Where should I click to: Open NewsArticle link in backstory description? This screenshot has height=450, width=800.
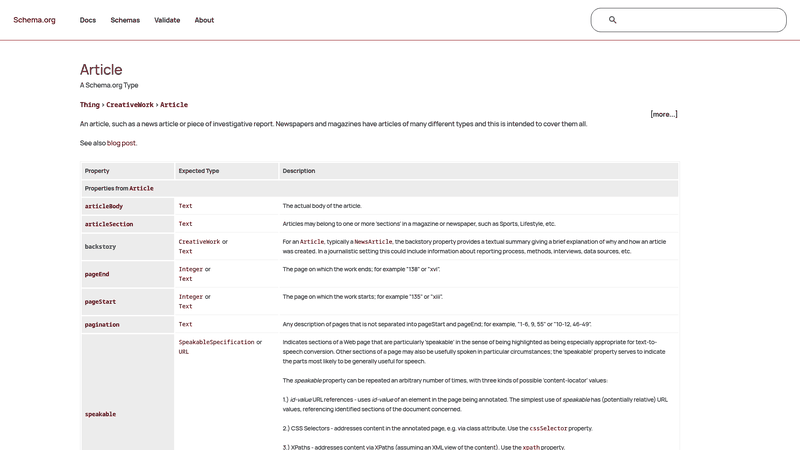click(x=373, y=241)
